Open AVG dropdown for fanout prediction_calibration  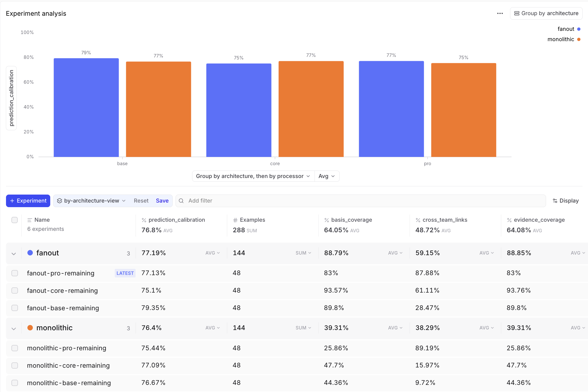click(x=213, y=253)
